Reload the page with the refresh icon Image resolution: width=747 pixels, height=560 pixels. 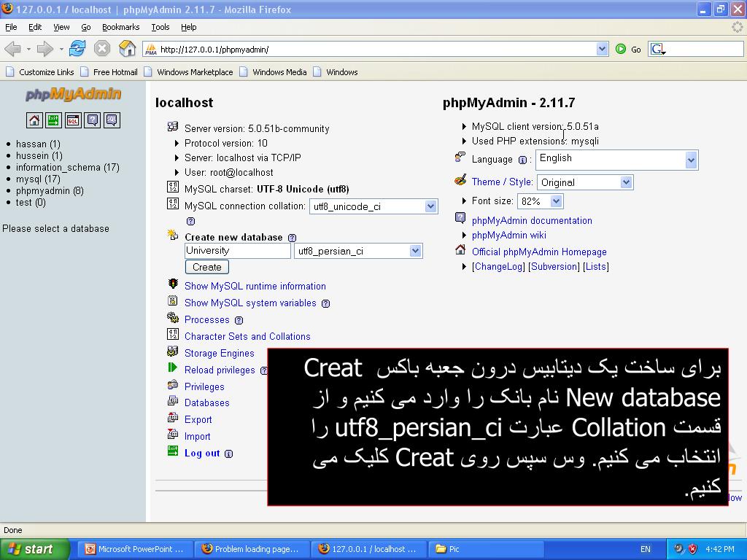click(x=77, y=49)
